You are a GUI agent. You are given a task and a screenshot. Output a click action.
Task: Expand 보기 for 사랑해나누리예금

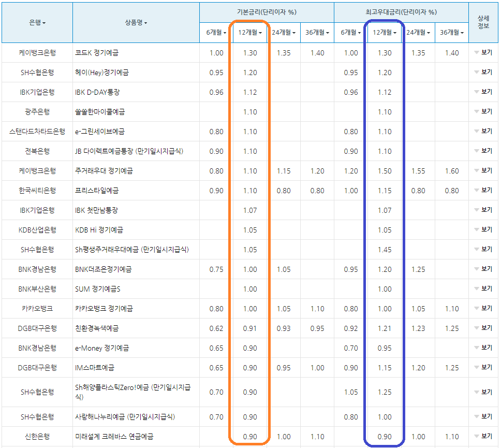click(483, 416)
